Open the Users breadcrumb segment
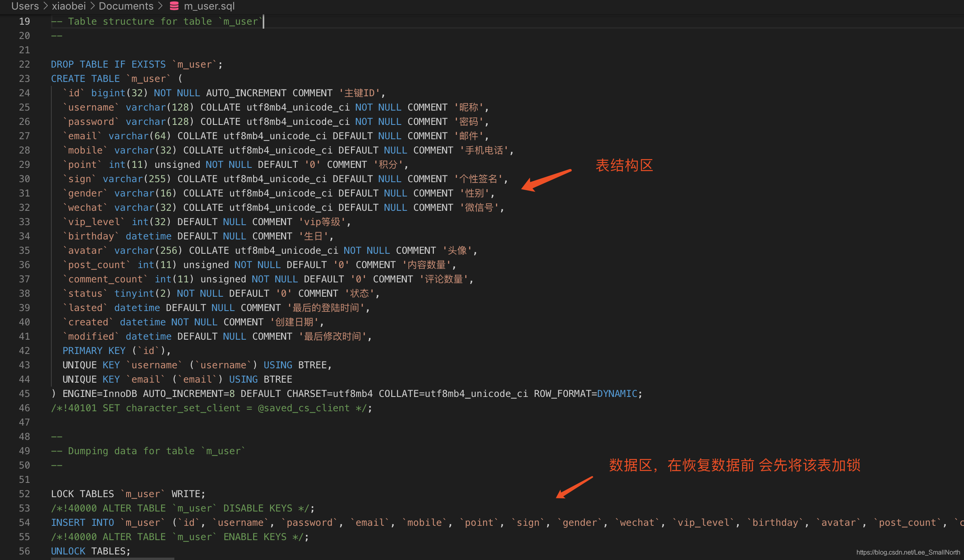Screen dimensions: 964x560 tap(25, 6)
